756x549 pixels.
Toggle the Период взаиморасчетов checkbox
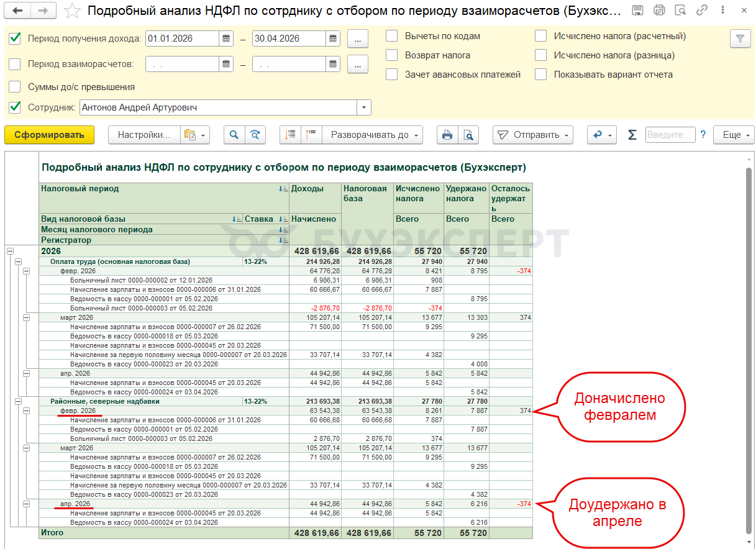point(15,64)
